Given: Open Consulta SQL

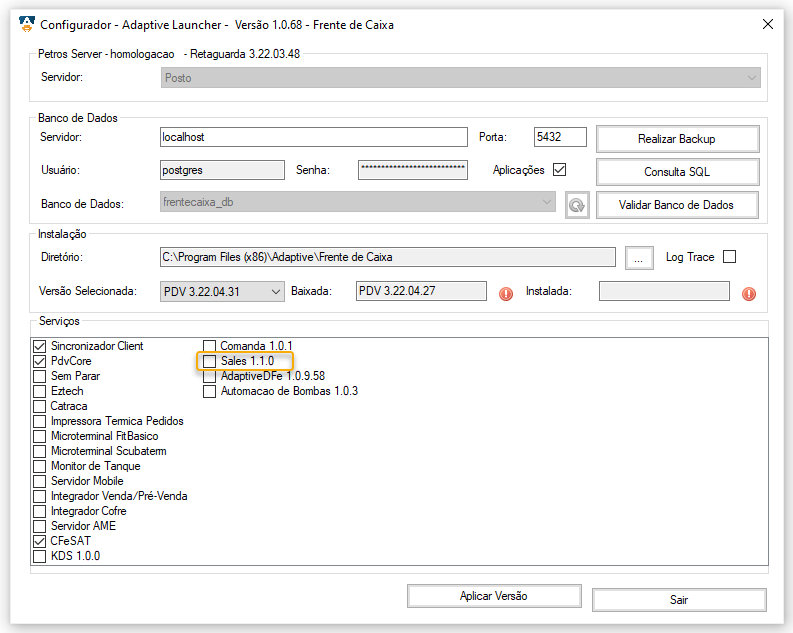Looking at the screenshot, I should 677,172.
